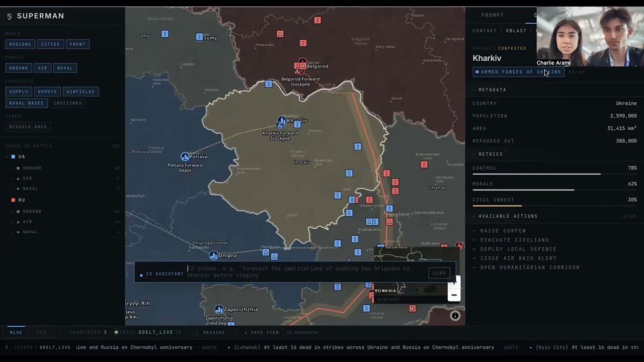Screen dimensions: 644x362
Task: Collapse the Metrics section
Action: pos(474,154)
